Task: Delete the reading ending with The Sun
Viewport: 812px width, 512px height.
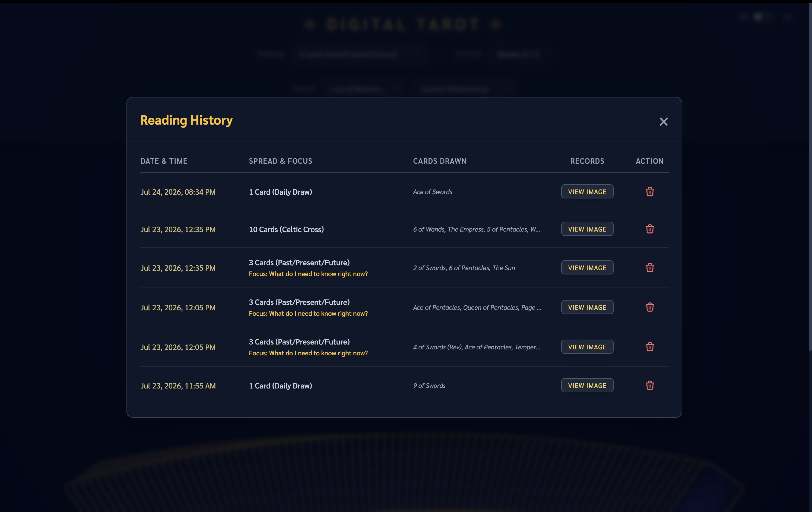Action: point(650,267)
